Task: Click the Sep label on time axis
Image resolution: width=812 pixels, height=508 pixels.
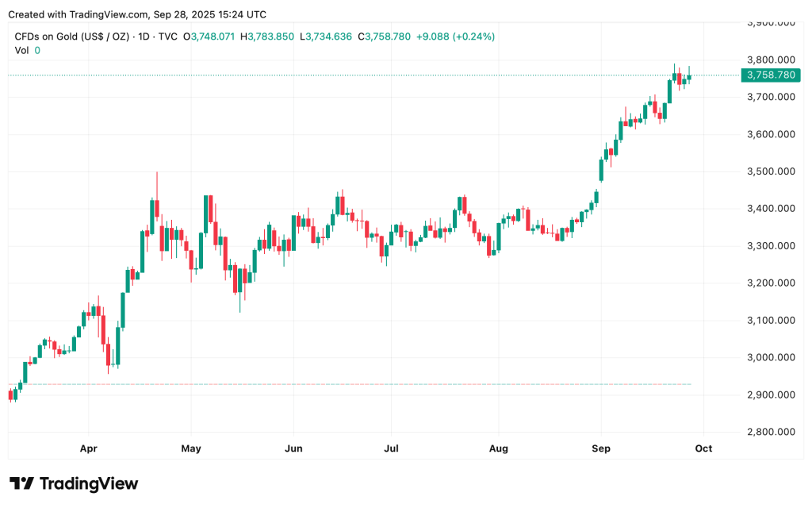Action: (601, 448)
